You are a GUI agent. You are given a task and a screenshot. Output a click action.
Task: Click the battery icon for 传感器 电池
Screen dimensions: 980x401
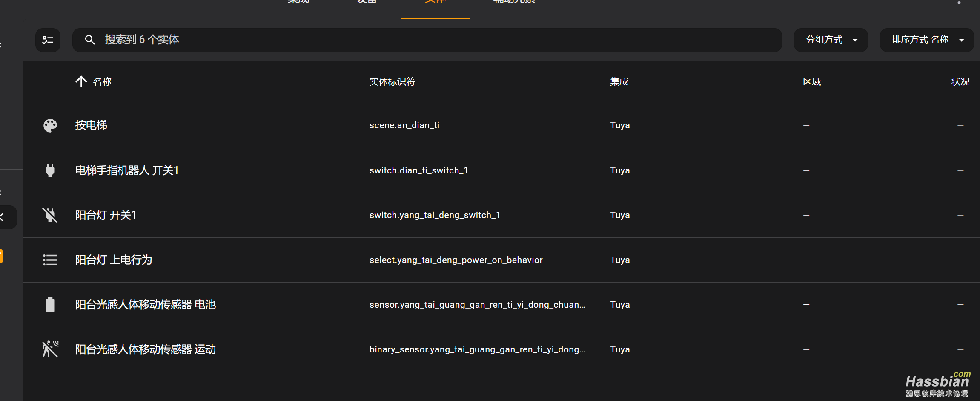[50, 305]
